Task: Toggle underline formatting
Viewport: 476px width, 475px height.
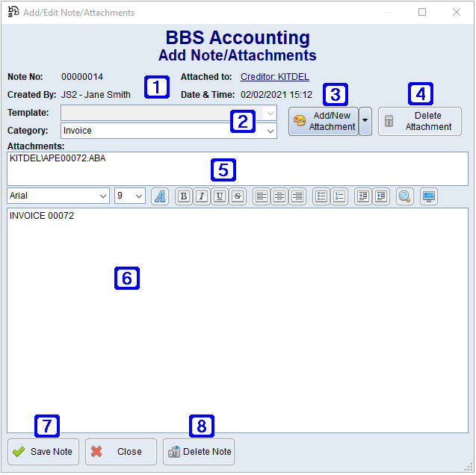Action: click(220, 196)
